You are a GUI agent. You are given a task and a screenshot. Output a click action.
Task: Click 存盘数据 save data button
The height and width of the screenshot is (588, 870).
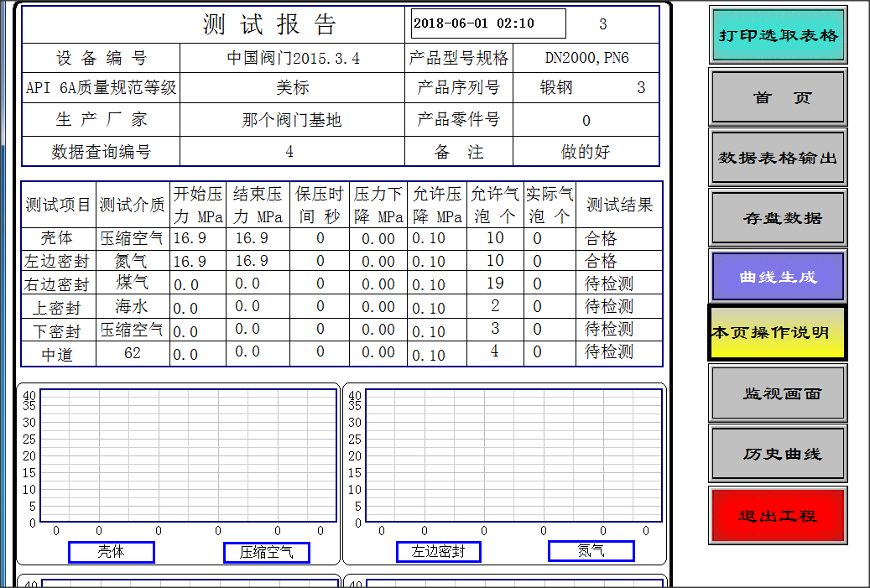pyautogui.click(x=777, y=216)
